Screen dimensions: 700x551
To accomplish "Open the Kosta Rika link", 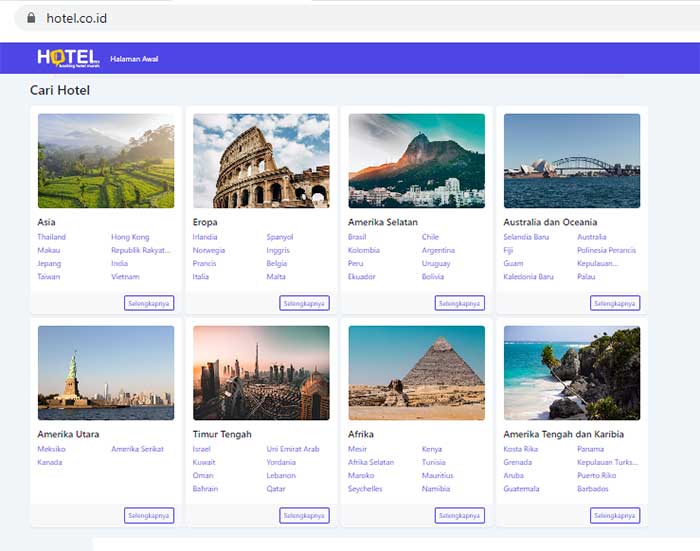I will point(521,449).
